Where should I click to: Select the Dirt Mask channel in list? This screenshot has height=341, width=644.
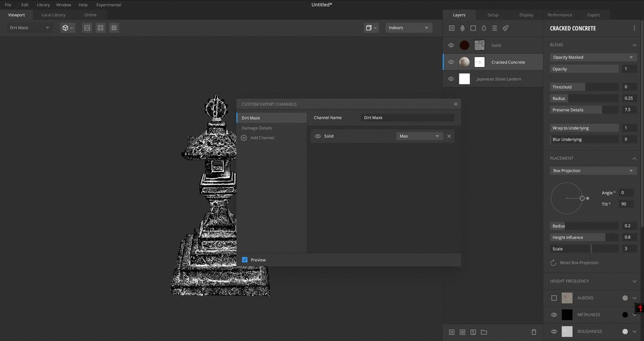(272, 118)
